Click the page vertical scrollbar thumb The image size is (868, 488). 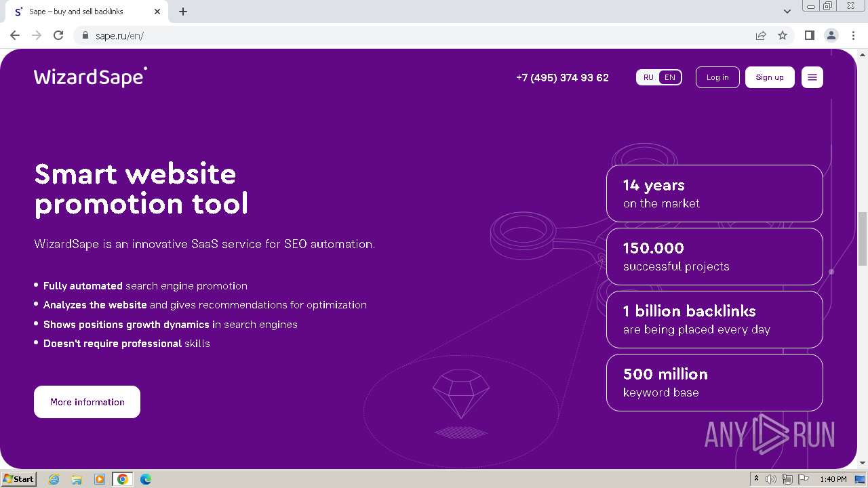click(x=863, y=239)
